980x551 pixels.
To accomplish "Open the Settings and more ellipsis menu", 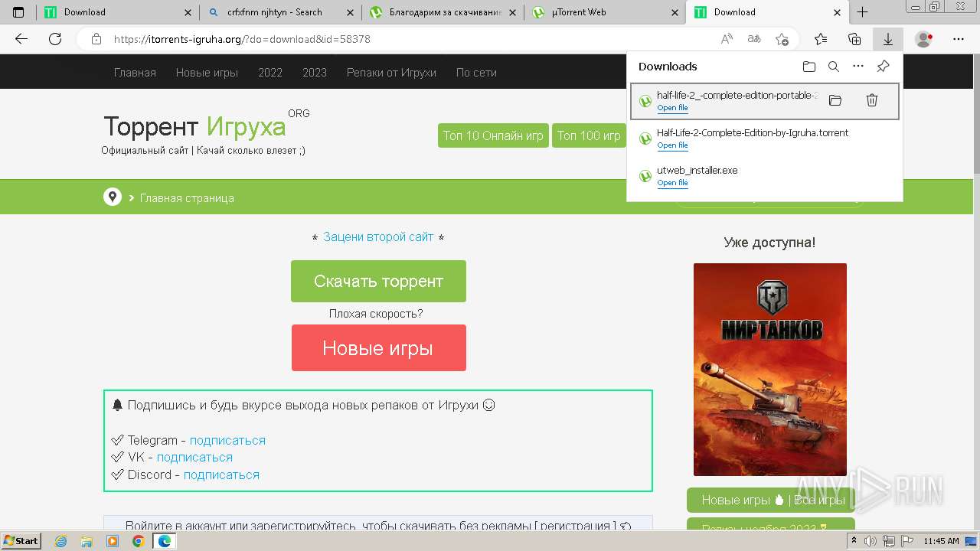I will pyautogui.click(x=959, y=39).
